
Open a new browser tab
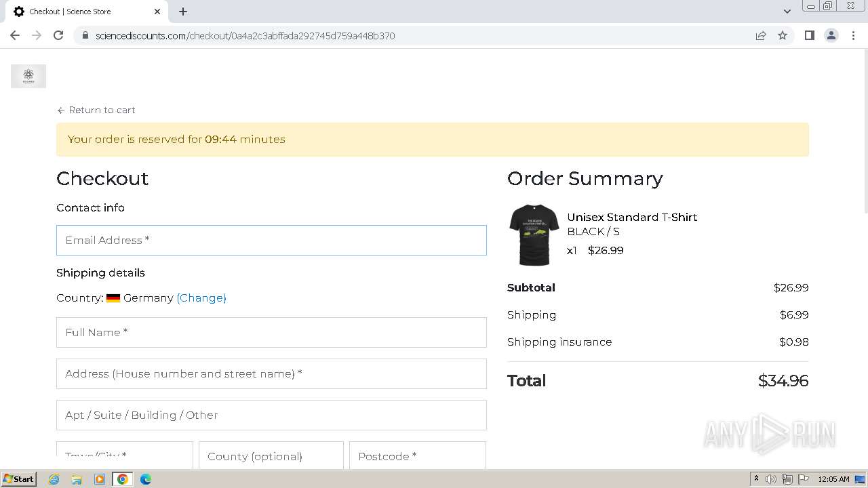click(183, 12)
